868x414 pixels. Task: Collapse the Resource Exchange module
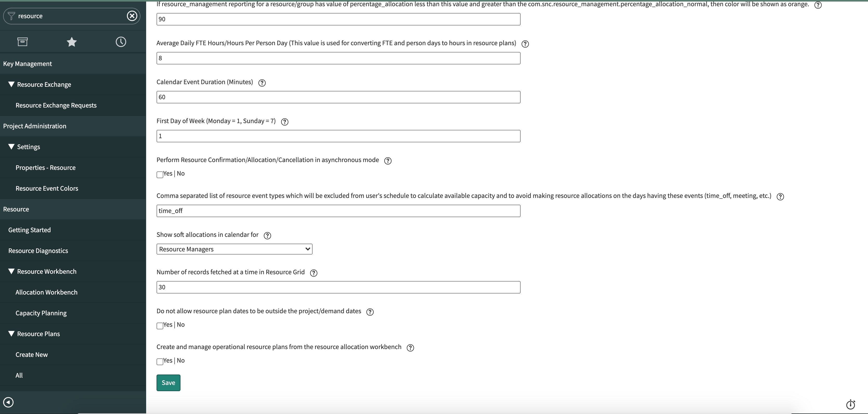click(x=11, y=84)
